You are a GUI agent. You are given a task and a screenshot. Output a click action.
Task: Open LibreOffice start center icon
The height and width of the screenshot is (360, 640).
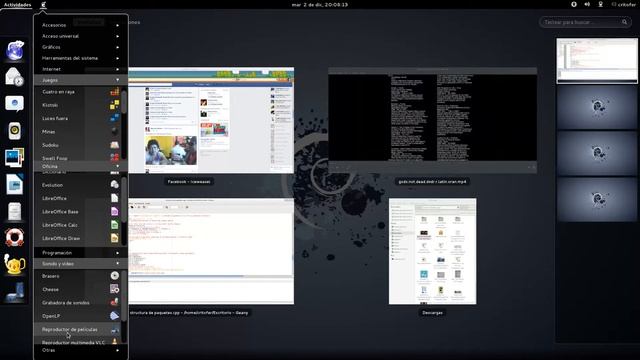pos(115,198)
